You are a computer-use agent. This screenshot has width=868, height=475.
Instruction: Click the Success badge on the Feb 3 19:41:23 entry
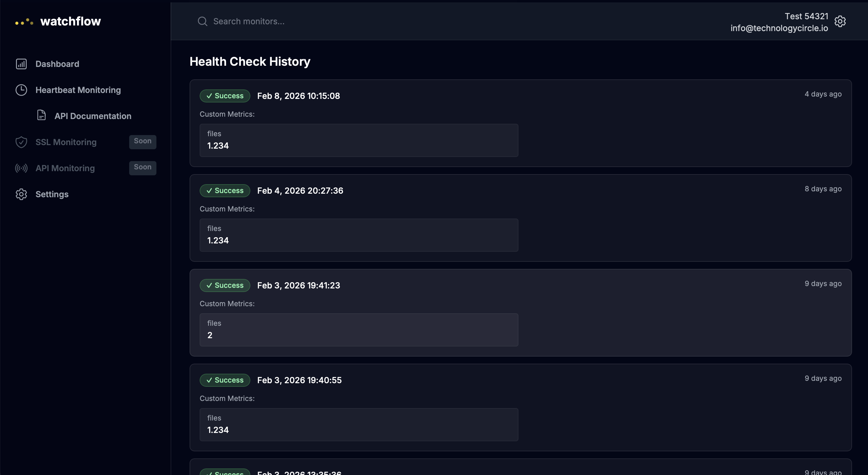click(225, 285)
